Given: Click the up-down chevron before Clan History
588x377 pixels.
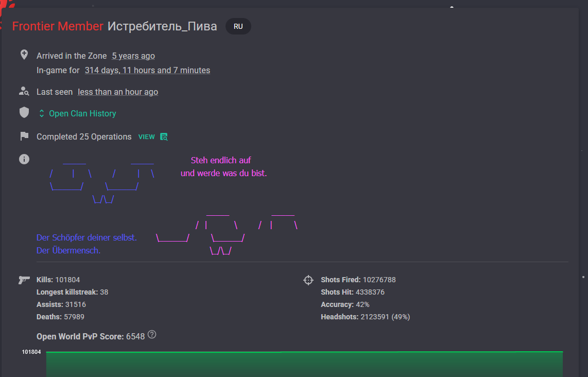Looking at the screenshot, I should click(42, 113).
